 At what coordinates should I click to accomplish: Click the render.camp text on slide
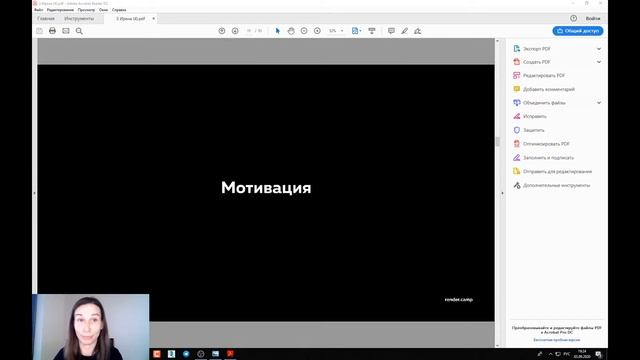(x=458, y=300)
